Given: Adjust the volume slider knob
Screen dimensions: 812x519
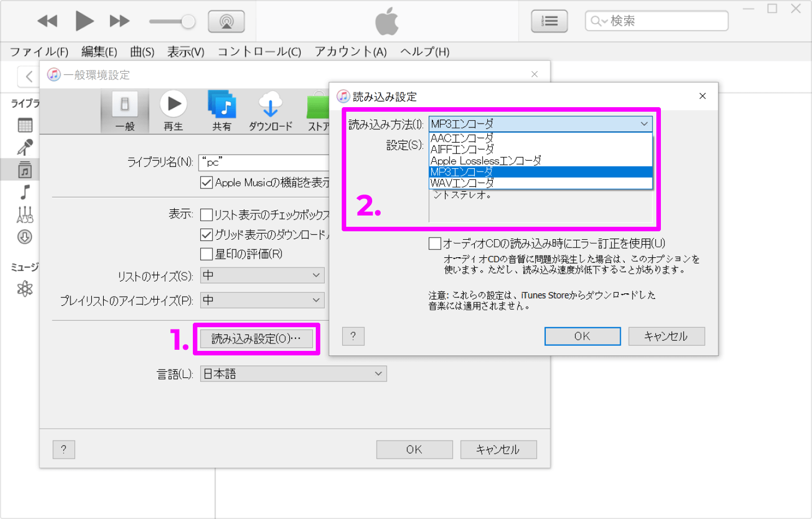Looking at the screenshot, I should pos(188,22).
